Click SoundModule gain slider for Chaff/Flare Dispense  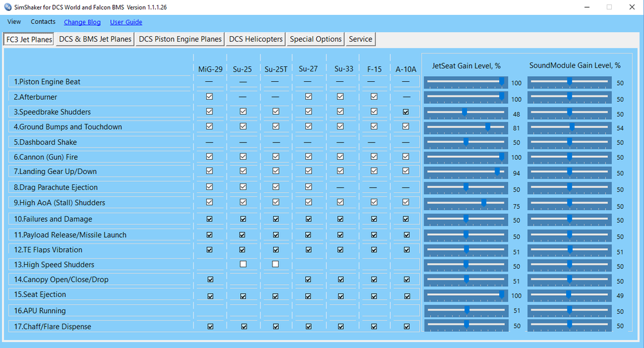[569, 325]
